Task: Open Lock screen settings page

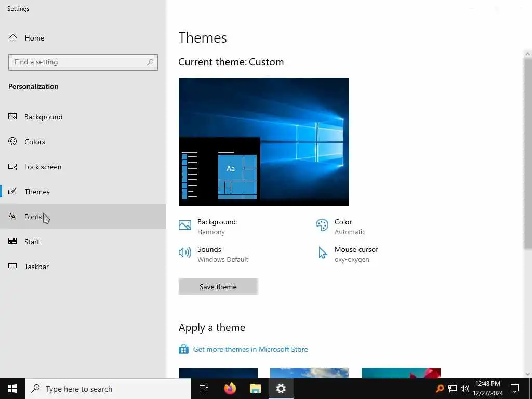Action: coord(83,167)
